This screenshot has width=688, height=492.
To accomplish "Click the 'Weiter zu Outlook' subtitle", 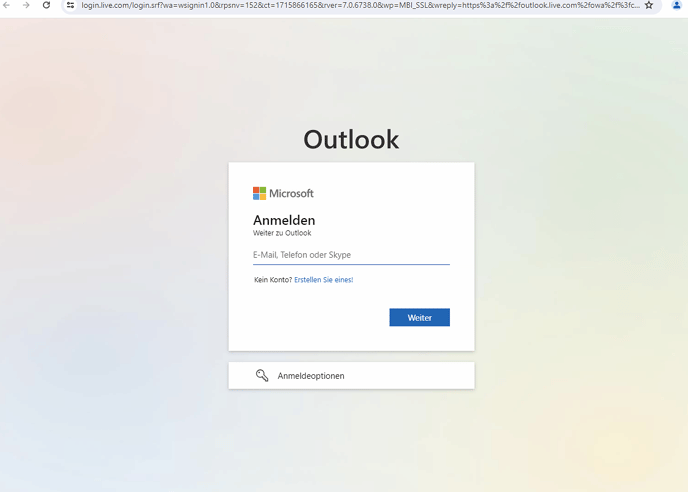I will 282,233.
